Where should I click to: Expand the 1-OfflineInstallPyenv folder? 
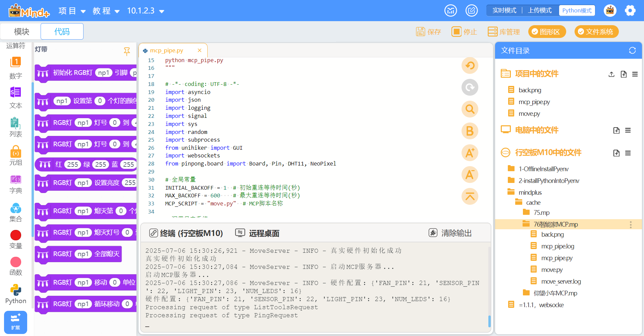pos(543,169)
